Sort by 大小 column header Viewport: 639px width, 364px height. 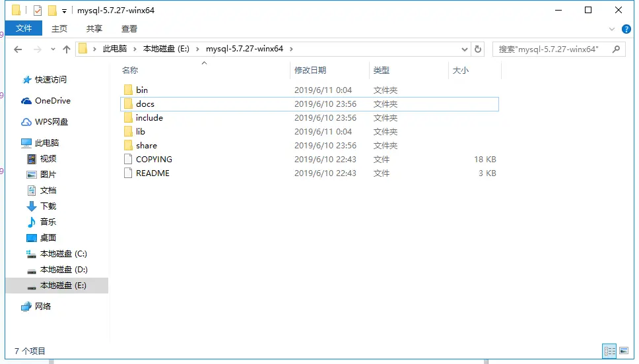pos(461,70)
